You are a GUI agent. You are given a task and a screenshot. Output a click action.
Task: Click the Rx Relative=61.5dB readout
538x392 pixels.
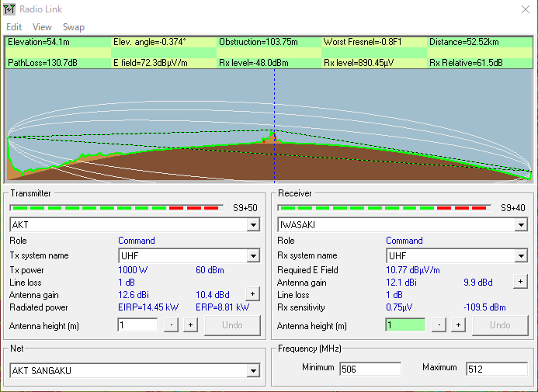point(466,63)
